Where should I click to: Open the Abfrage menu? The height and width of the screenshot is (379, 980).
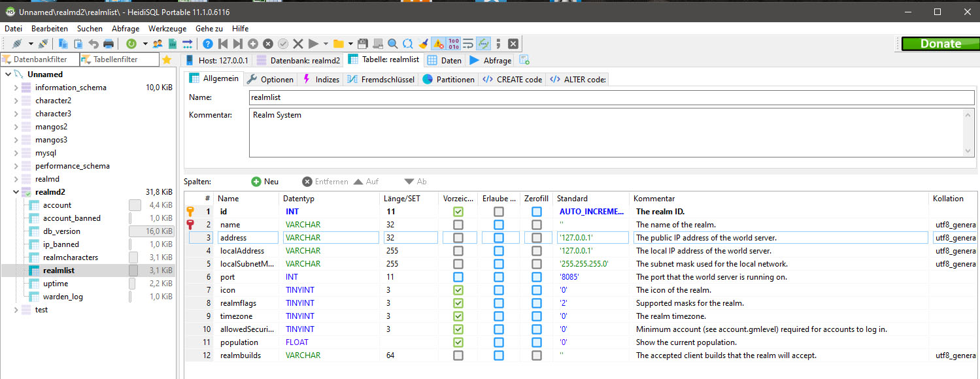point(126,29)
